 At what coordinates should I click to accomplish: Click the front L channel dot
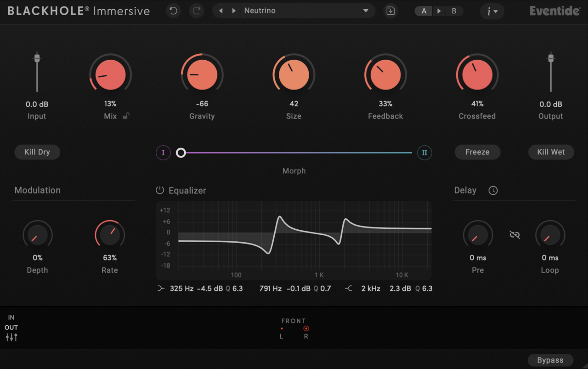(282, 329)
